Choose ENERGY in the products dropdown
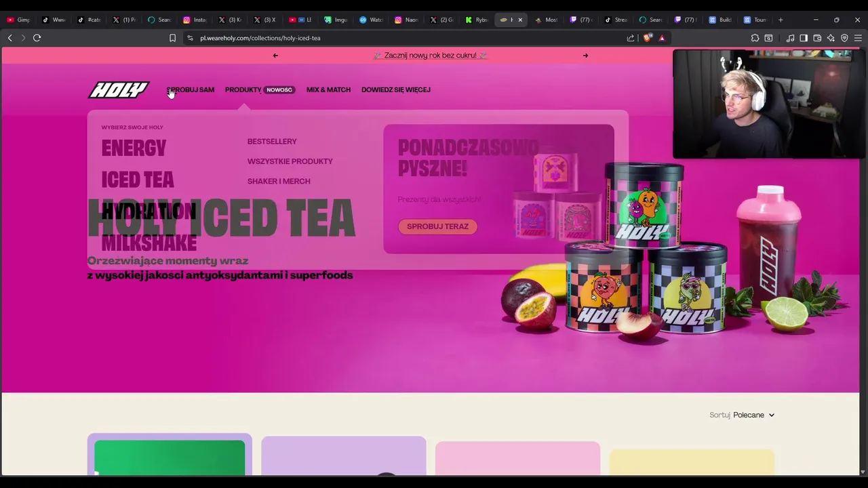The width and height of the screenshot is (868, 488). tap(134, 148)
